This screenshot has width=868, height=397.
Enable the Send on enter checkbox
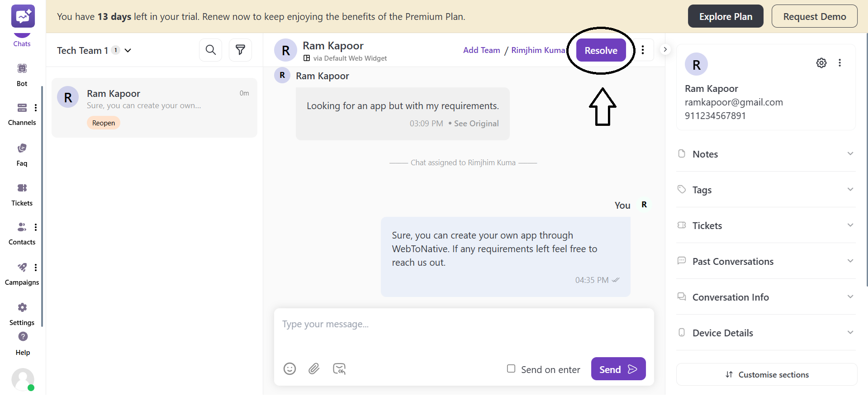(x=511, y=369)
